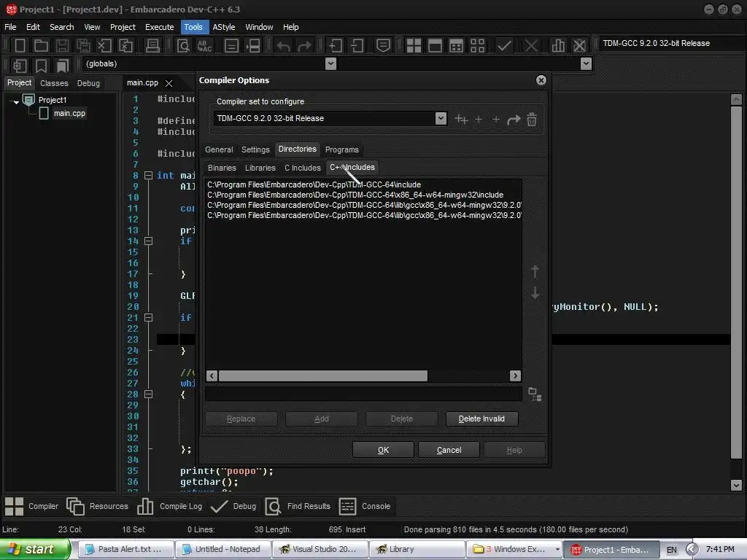Click the Replace AB-AC toolbar icon
Screen dimensions: 747x560
pos(204,46)
